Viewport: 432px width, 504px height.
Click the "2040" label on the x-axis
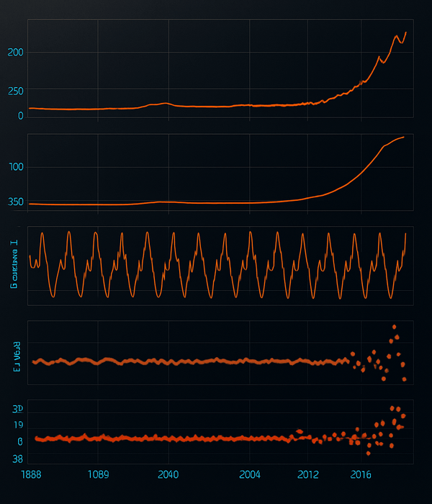[167, 474]
